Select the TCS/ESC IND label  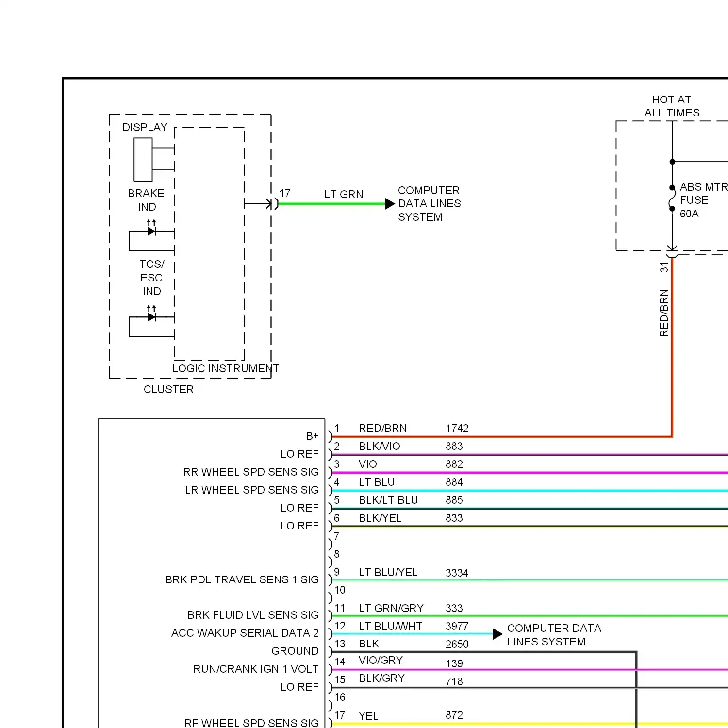[x=151, y=278]
